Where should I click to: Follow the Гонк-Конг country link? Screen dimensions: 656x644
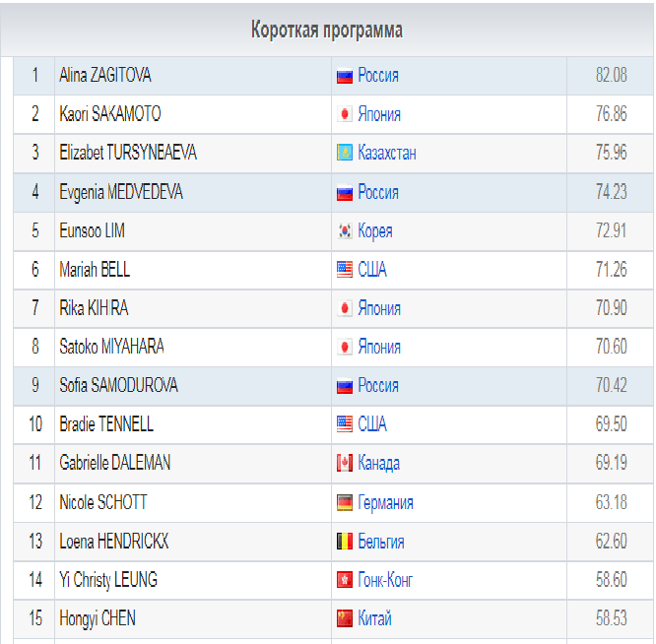click(385, 581)
